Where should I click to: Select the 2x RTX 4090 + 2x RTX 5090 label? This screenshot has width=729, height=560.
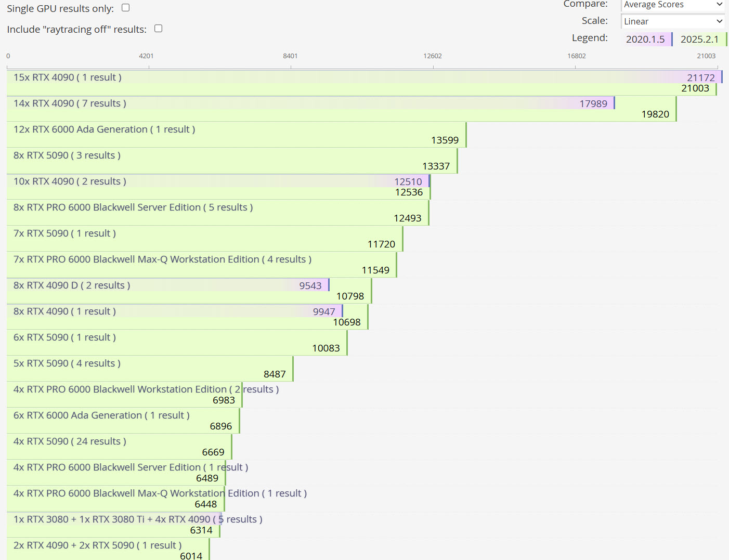(97, 545)
